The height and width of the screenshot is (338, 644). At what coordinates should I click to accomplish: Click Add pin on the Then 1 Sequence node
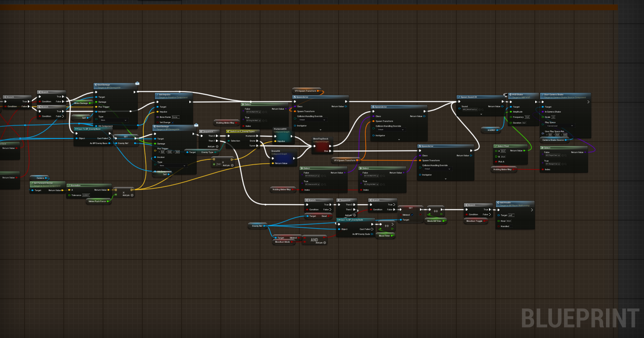coord(217,146)
